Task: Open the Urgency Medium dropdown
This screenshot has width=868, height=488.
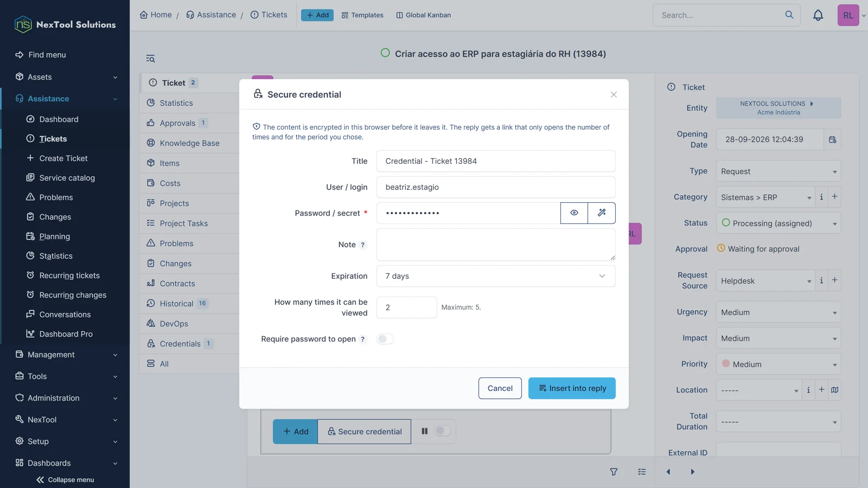Action: coord(778,312)
